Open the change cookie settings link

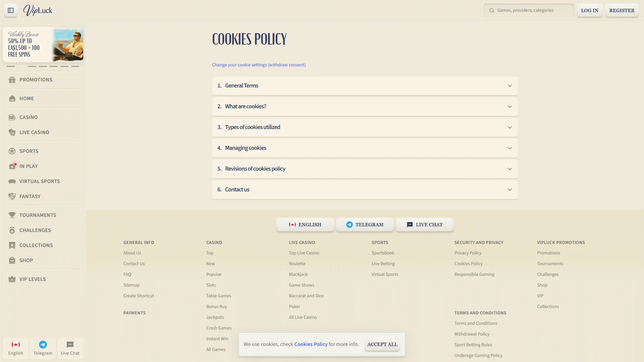259,65
